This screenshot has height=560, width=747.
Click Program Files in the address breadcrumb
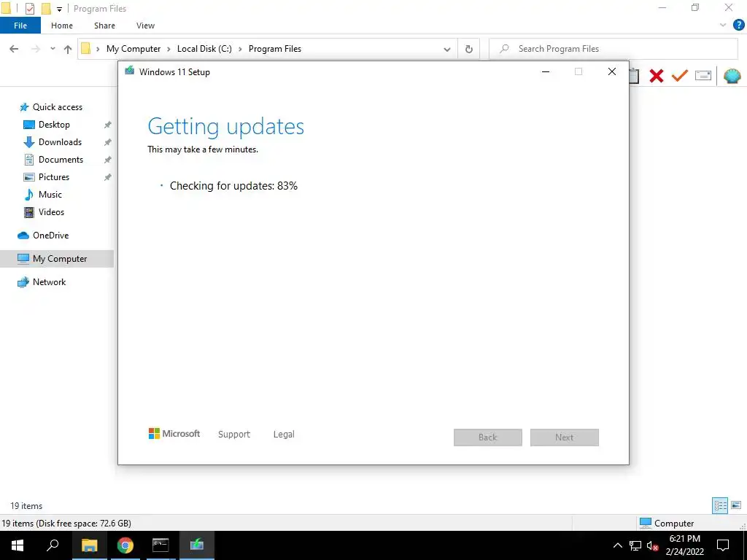coord(275,49)
